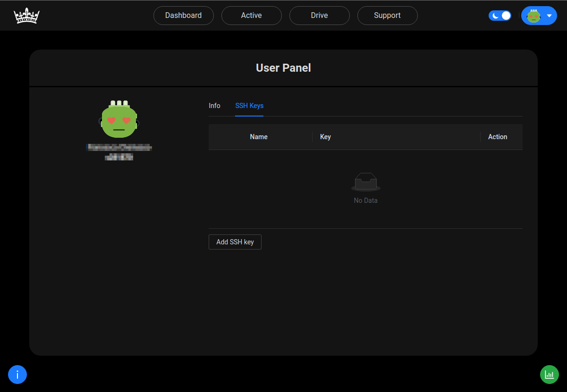The width and height of the screenshot is (567, 392).
Task: Click the blue info icon at bottom left
Action: pyautogui.click(x=17, y=374)
